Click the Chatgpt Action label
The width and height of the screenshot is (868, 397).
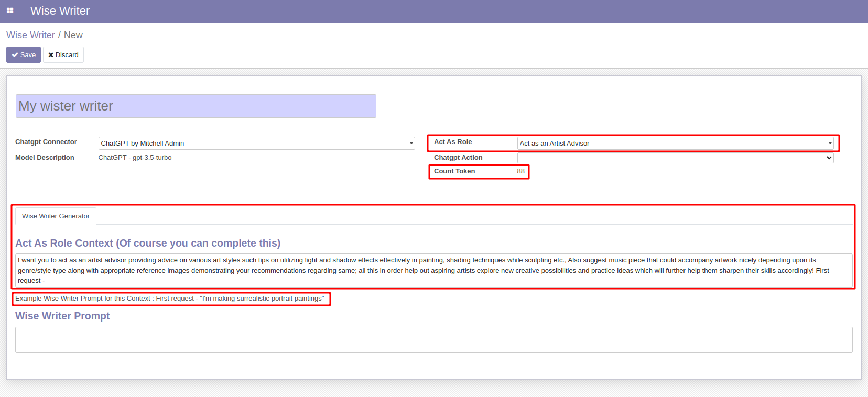458,158
